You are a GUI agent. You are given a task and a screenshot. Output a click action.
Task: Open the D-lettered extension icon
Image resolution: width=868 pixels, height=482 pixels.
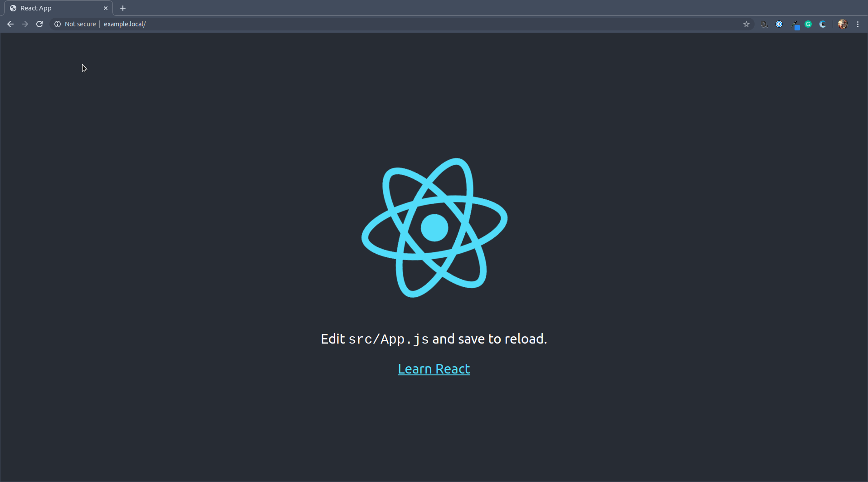(764, 24)
